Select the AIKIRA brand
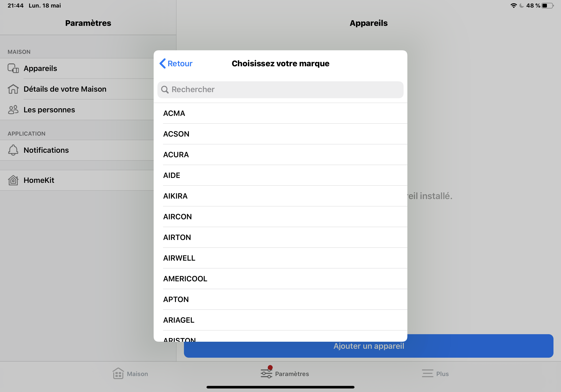The width and height of the screenshot is (561, 392). click(x=280, y=196)
